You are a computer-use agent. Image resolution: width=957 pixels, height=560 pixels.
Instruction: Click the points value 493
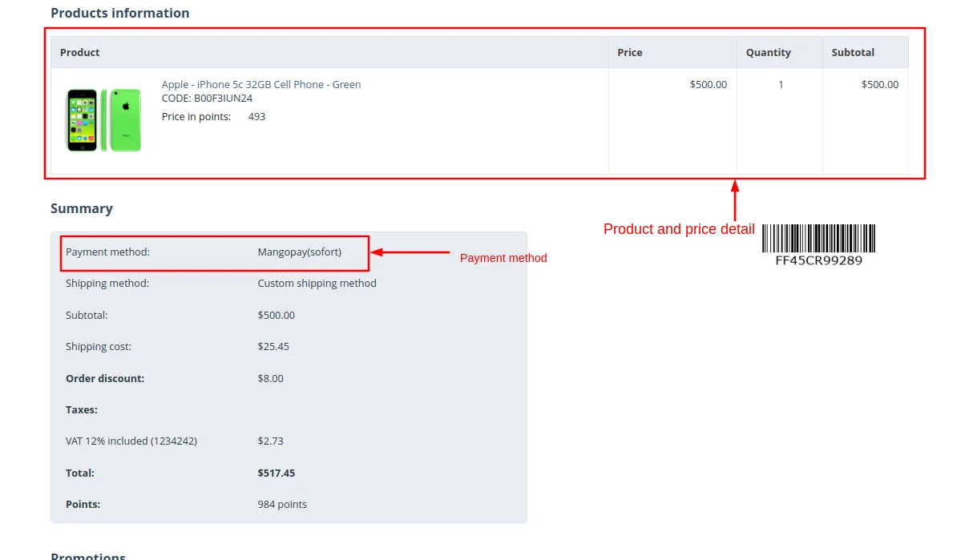coord(257,116)
